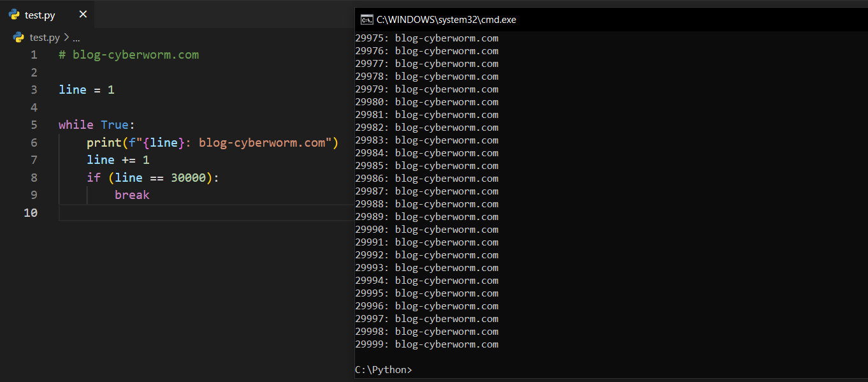Click the C:\Python> command prompt line
Screen dimensions: 868x382
pos(384,370)
